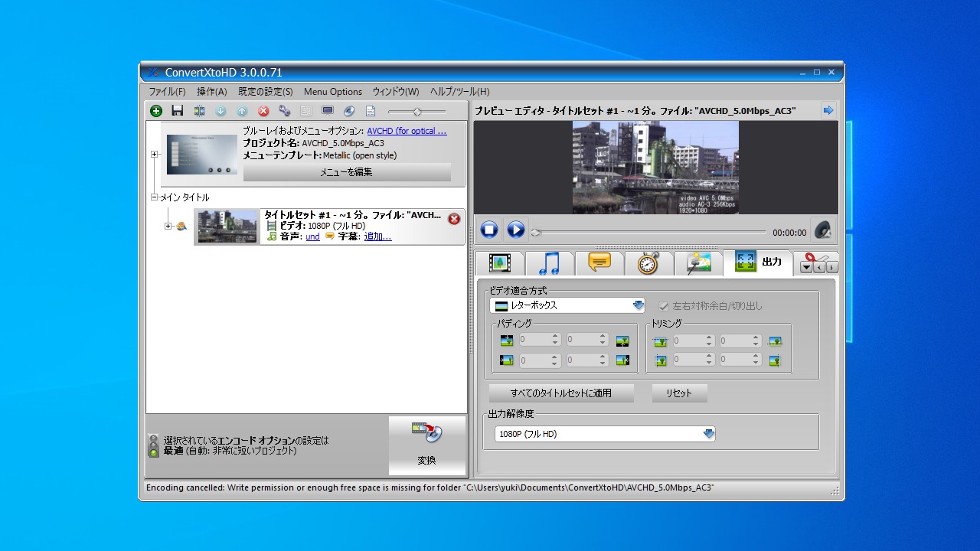Image resolution: width=980 pixels, height=551 pixels.
Task: Expand the menu options tree node
Action: tap(154, 154)
